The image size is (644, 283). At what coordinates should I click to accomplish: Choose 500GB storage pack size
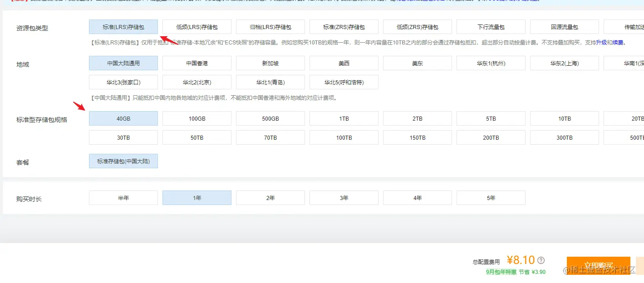[x=270, y=118]
